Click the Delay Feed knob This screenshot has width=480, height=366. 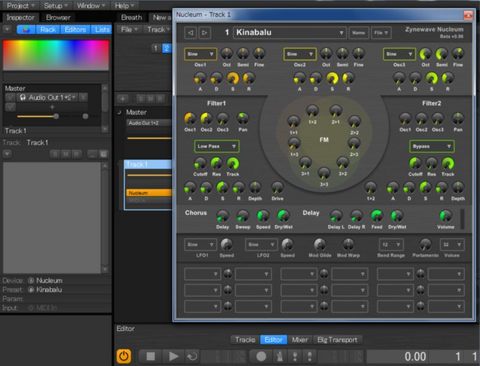click(x=377, y=216)
